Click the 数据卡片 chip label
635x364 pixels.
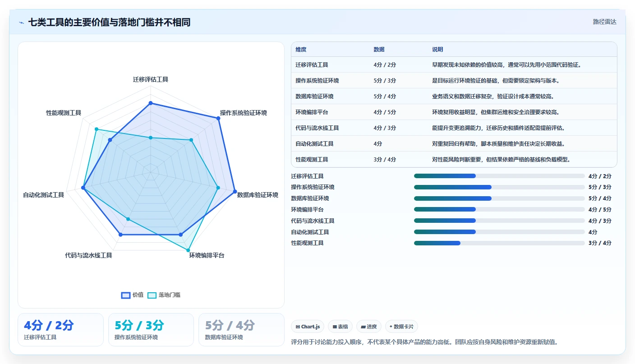[x=404, y=327]
